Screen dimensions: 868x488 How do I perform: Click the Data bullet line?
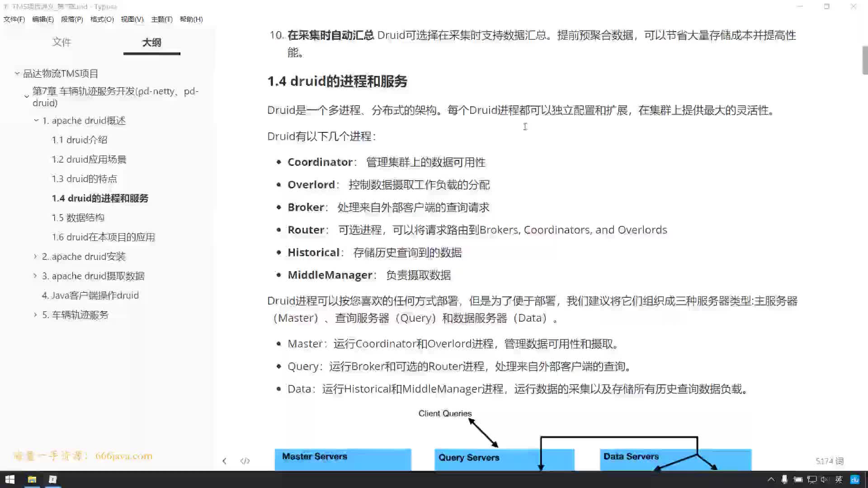519,389
